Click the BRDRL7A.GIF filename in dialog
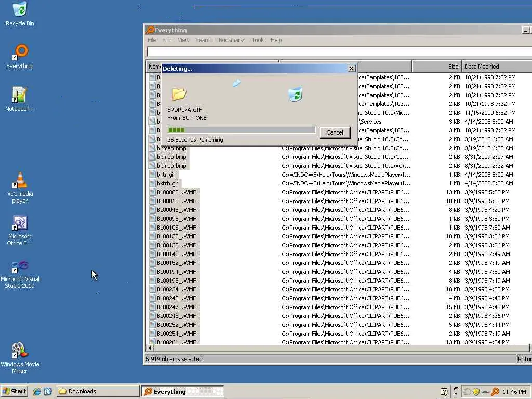Viewport: 532px width, 399px height. (x=184, y=110)
